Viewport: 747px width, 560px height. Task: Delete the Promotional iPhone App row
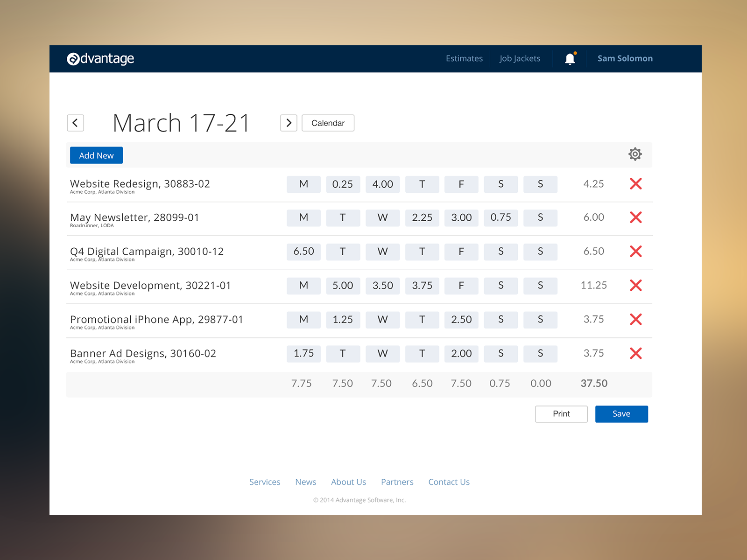tap(636, 320)
